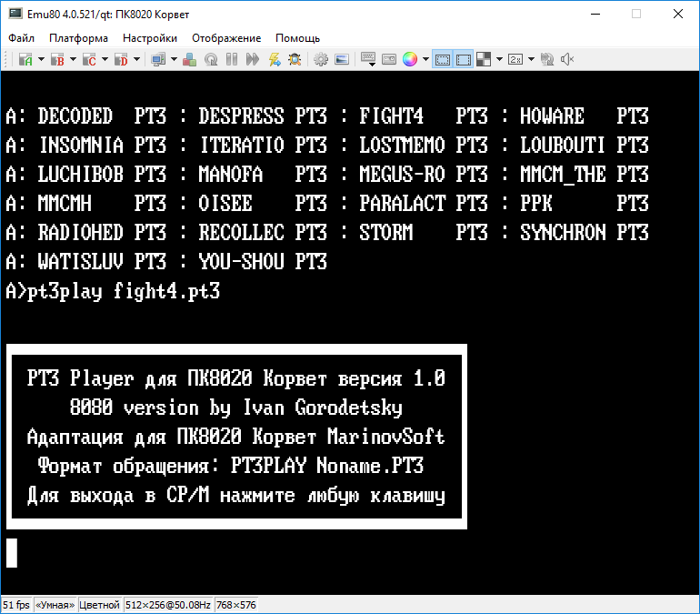Click the color wheel mode icon

point(410,59)
